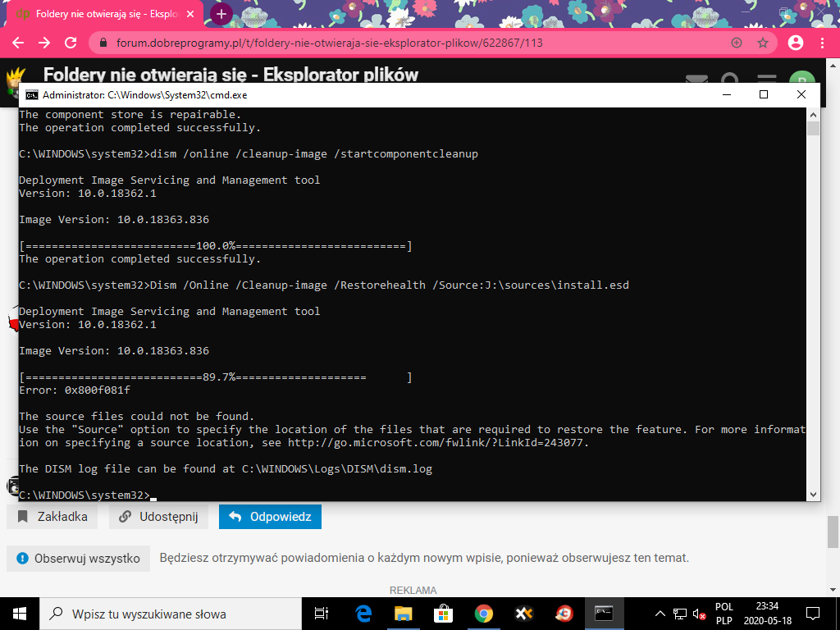Open File Explorer from the taskbar
Screen dimensions: 840x630
pos(403,613)
